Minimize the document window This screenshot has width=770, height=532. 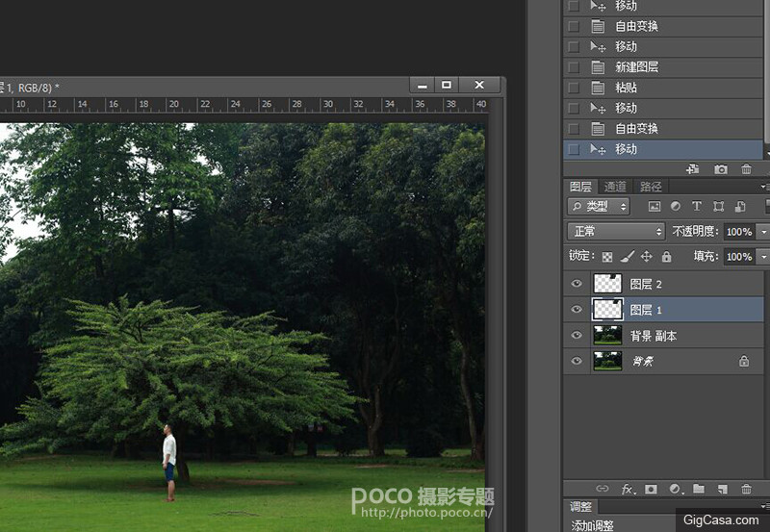422,86
